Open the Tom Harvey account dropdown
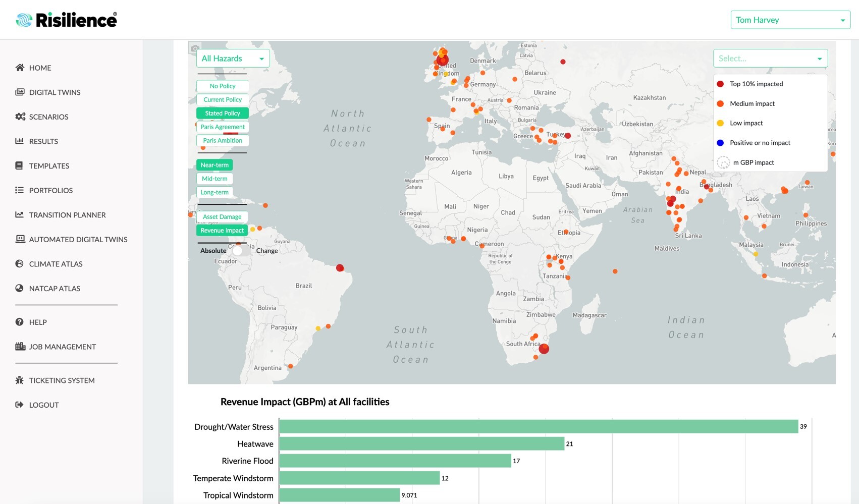 789,20
